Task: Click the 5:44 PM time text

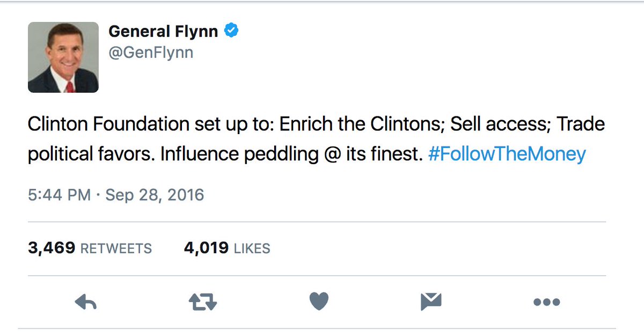Action: (x=59, y=194)
